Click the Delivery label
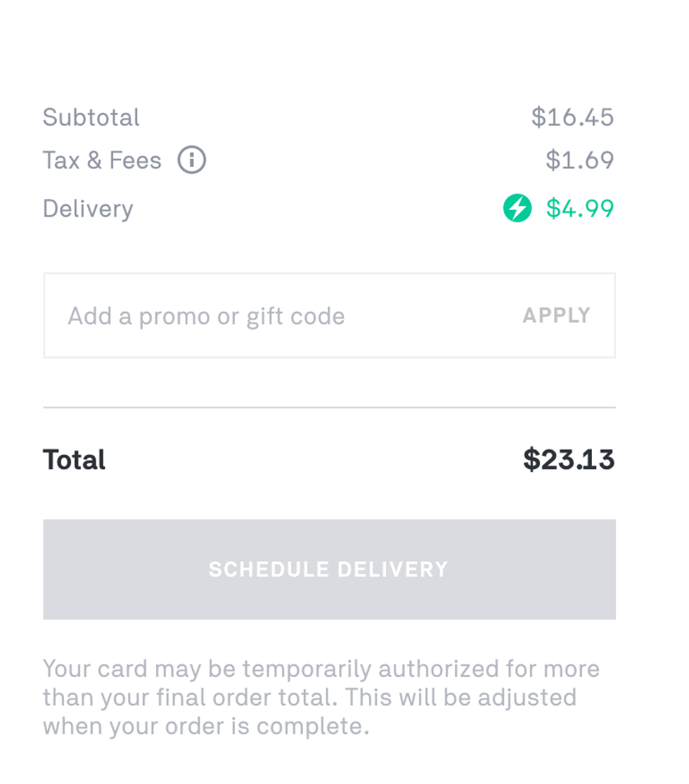This screenshot has height=784, width=689. coord(88,209)
